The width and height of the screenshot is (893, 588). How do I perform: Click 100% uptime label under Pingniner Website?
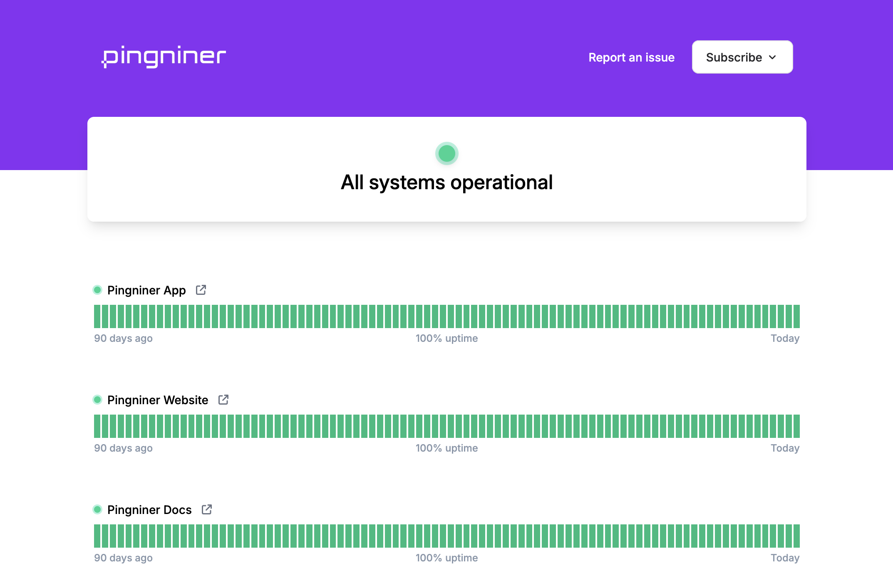tap(446, 448)
